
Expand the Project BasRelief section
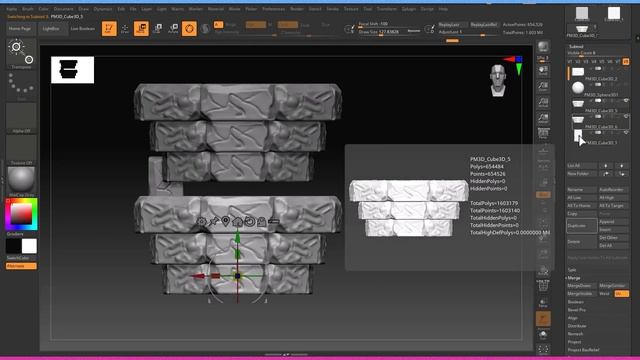pyautogui.click(x=583, y=350)
